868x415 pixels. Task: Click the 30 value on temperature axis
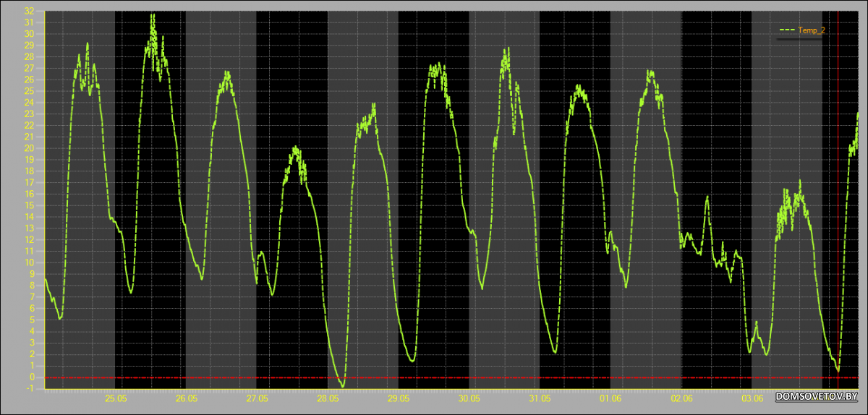click(29, 34)
